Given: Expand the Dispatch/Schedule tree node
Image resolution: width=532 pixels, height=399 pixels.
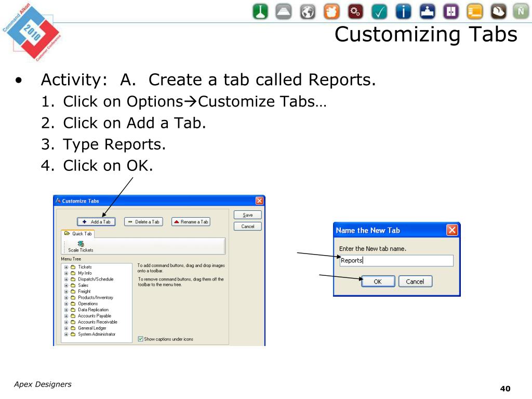Looking at the screenshot, I should pos(66,279).
